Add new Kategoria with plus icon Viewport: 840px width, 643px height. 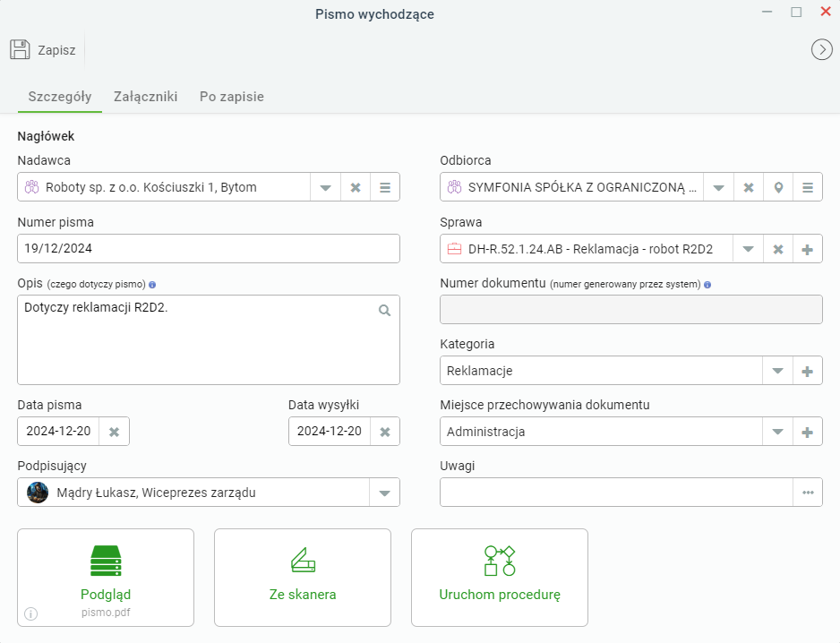[x=808, y=371]
